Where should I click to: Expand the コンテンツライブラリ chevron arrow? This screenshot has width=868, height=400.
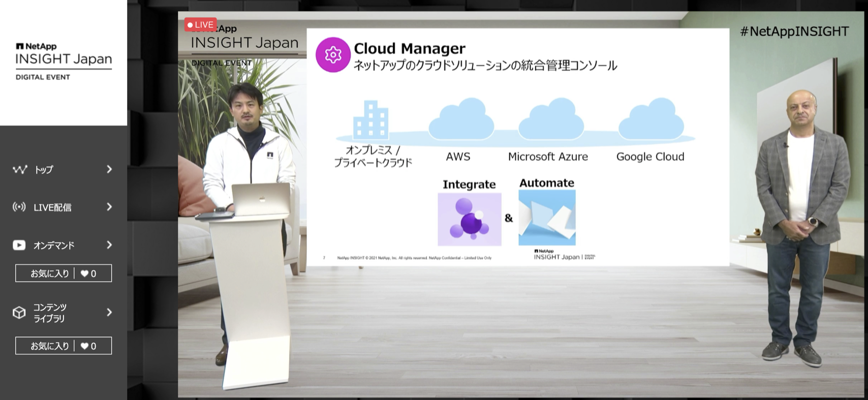(x=109, y=312)
